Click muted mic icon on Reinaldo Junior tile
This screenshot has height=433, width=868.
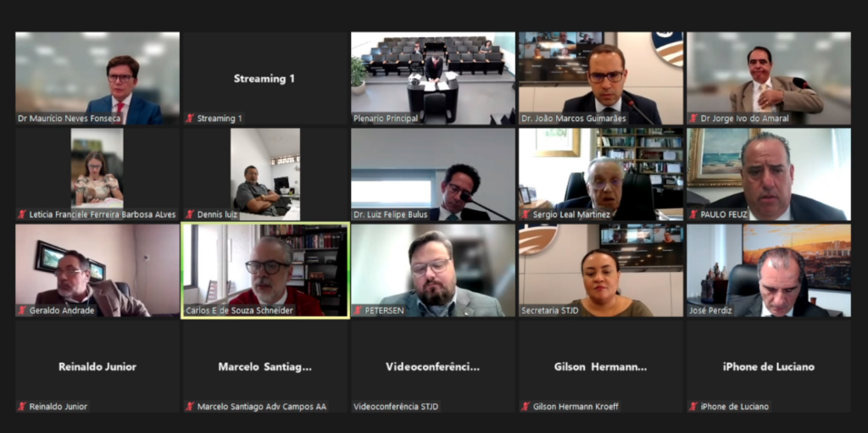click(22, 407)
